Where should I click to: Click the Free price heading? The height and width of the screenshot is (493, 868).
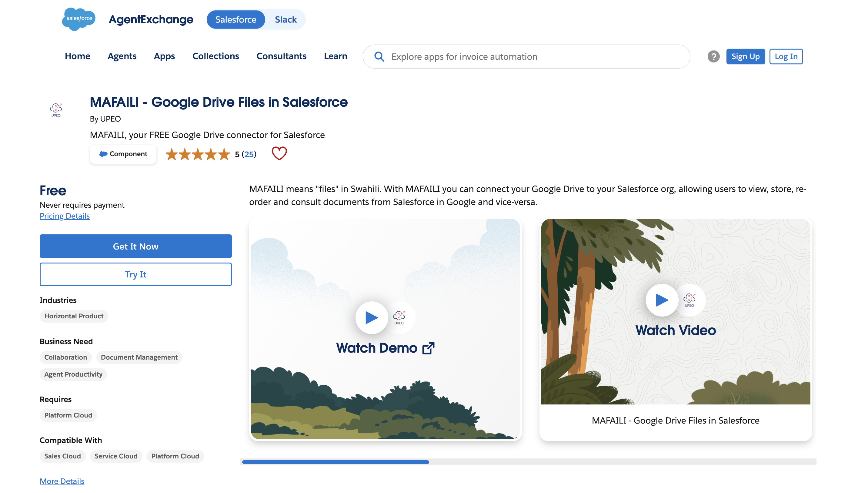[x=53, y=191]
